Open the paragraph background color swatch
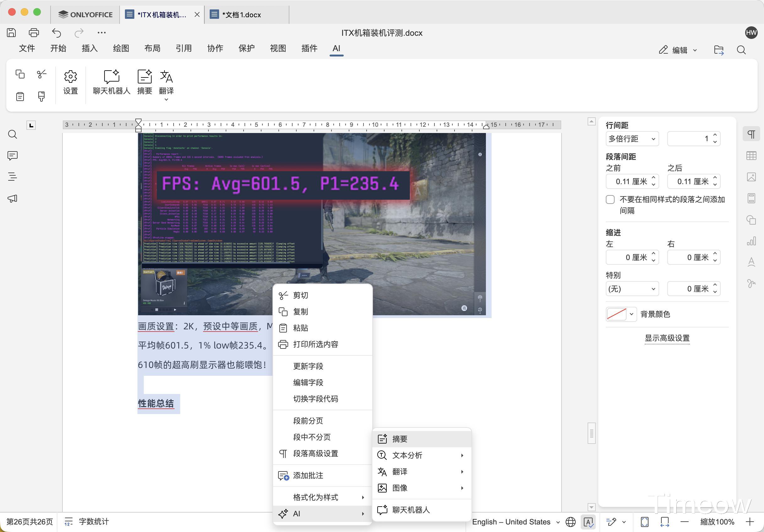 616,314
